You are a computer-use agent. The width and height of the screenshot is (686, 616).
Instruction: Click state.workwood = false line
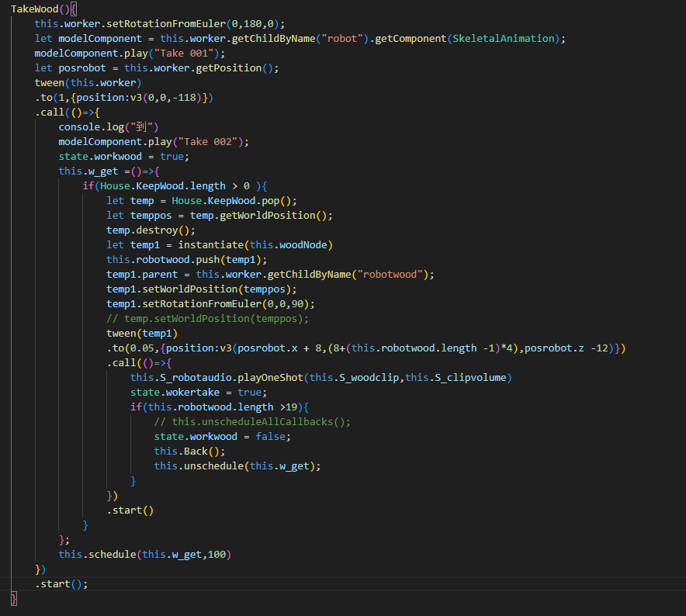(x=222, y=437)
